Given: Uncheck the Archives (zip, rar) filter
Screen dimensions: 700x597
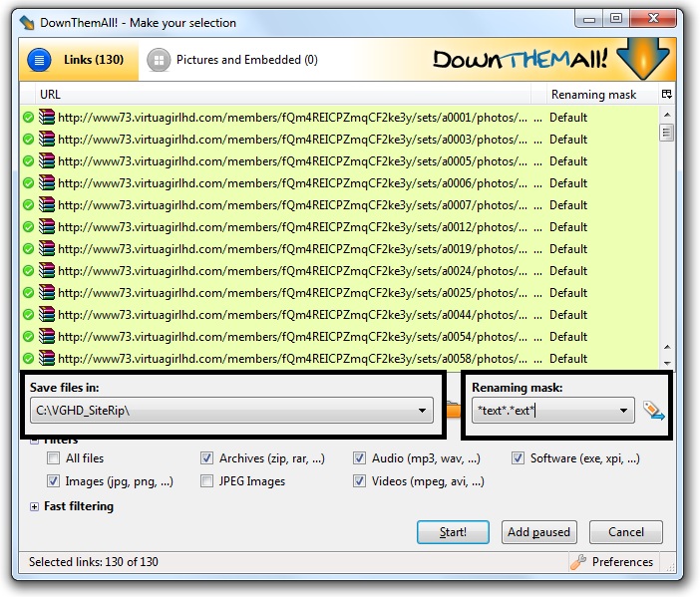Looking at the screenshot, I should click(206, 459).
